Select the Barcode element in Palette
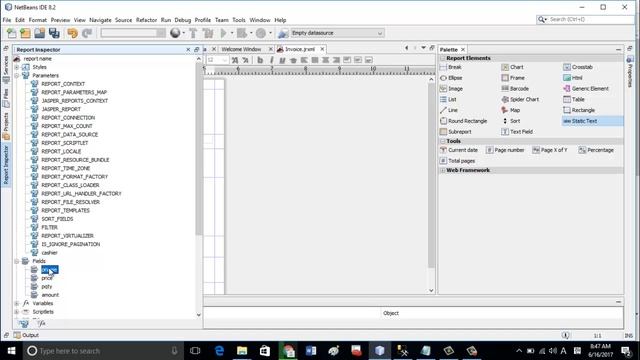Viewport: 640px width, 360px height. coord(515,89)
